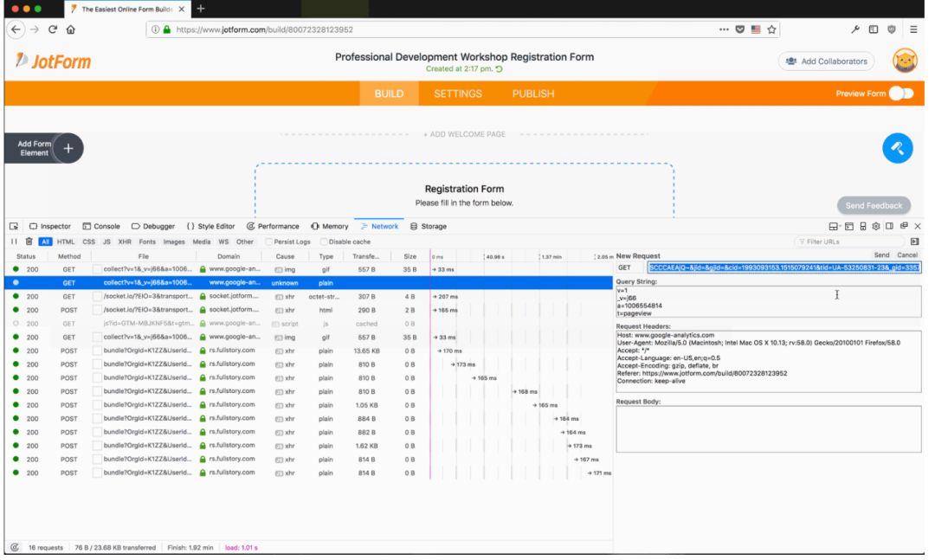Toggle the Preview Form switch
The height and width of the screenshot is (560, 935).
(x=900, y=93)
